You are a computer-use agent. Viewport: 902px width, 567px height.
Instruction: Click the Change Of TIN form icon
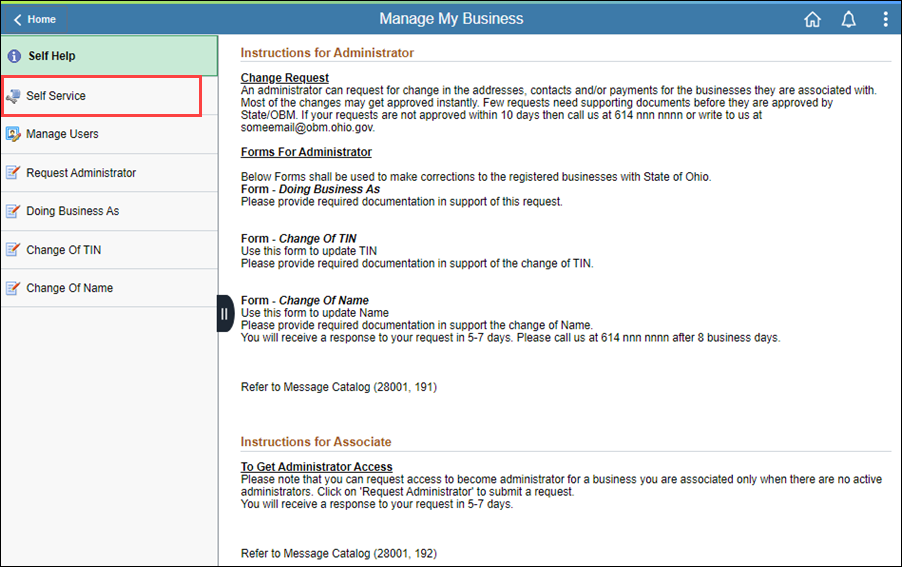(x=13, y=250)
